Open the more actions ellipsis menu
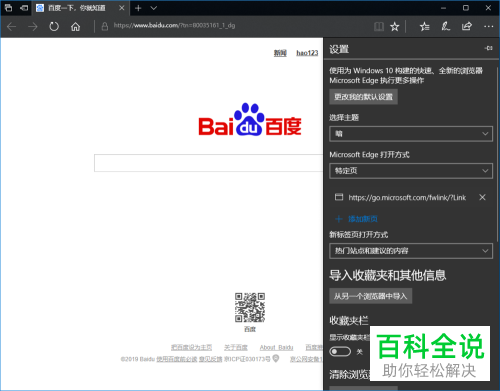Screen dimensions: 500x391 tap(488, 26)
